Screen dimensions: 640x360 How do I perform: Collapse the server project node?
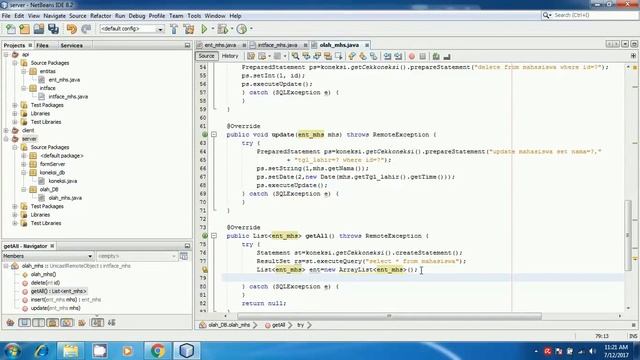point(6,139)
